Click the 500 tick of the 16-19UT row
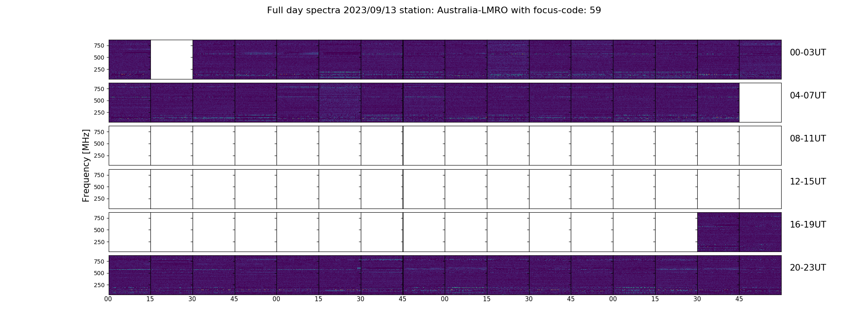 [99, 230]
